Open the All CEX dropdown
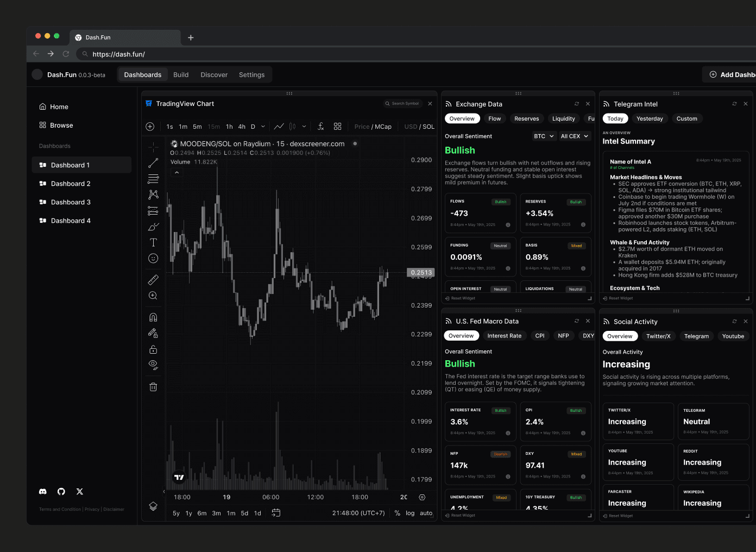The image size is (756, 552). click(575, 136)
